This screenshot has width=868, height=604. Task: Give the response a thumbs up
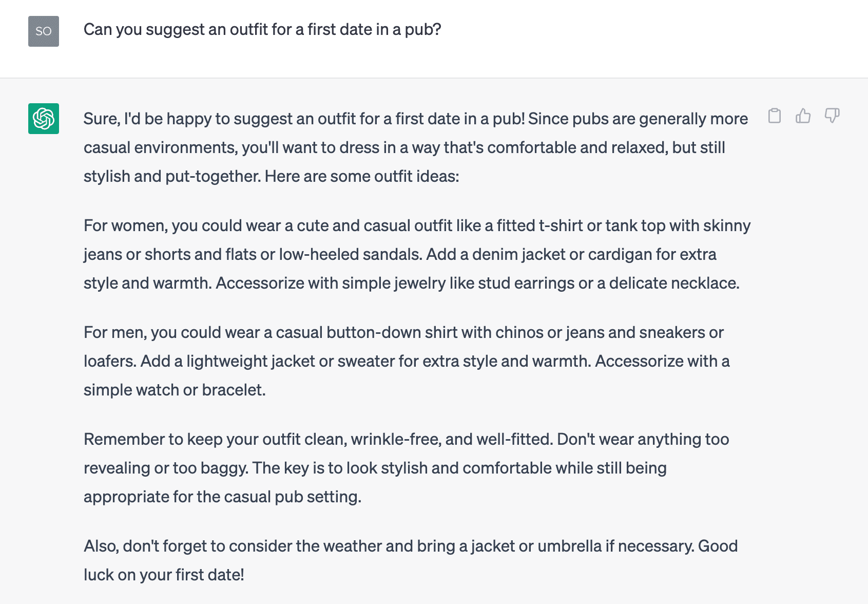tap(803, 116)
